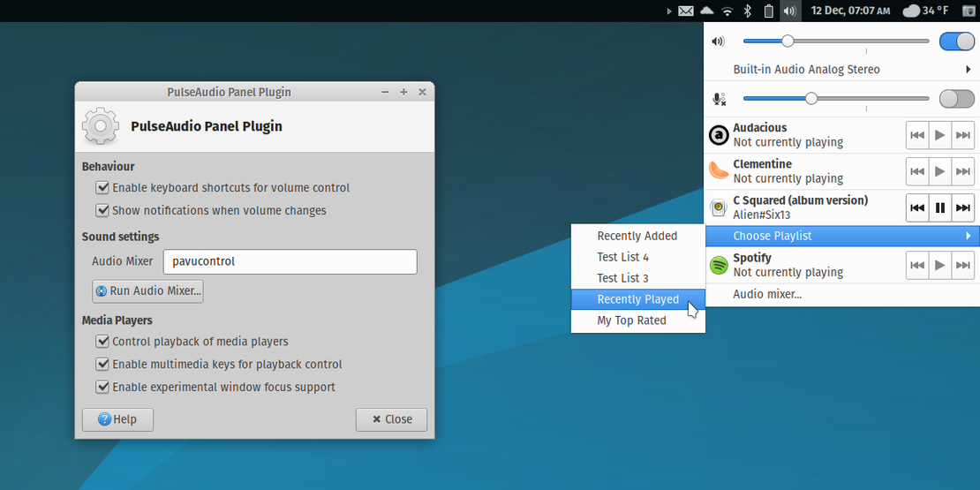The image size is (980, 490).
Task: Skip to next track in Audacious
Action: click(x=963, y=135)
